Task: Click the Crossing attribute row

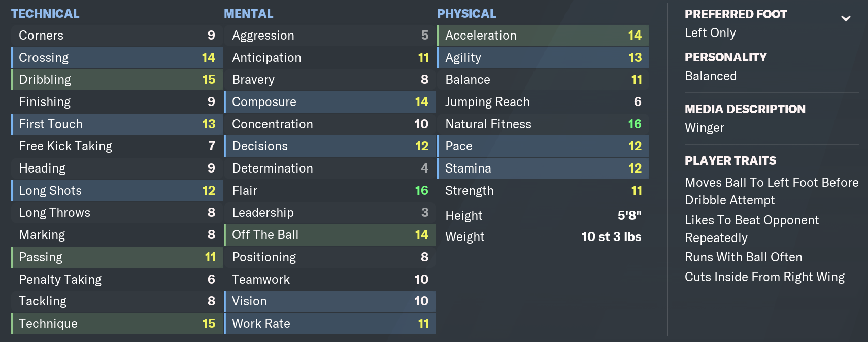Action: (x=117, y=58)
